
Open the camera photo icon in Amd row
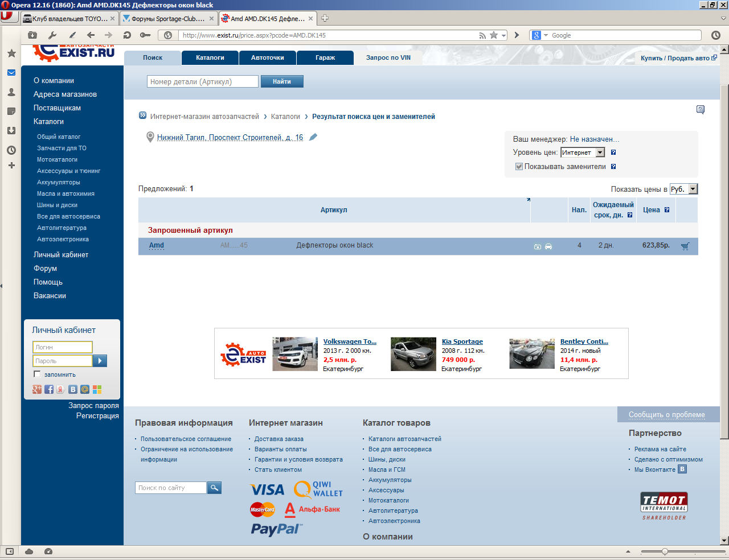[537, 246]
